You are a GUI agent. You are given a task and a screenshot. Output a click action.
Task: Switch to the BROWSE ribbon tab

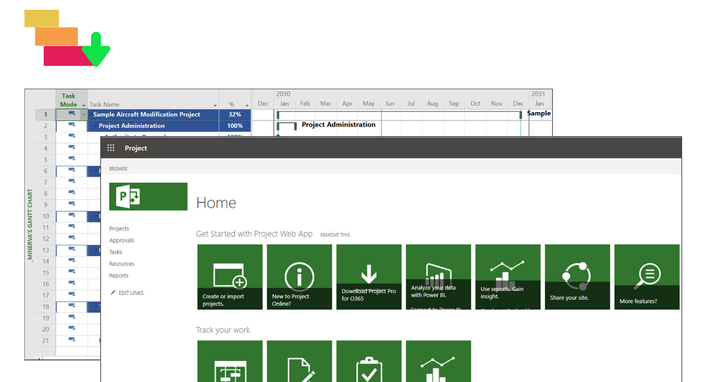point(118,169)
